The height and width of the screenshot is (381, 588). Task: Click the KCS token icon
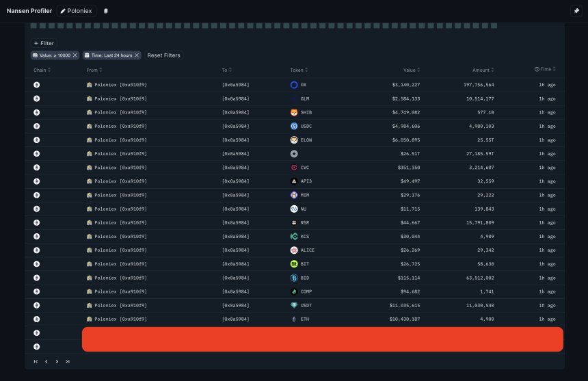pos(294,236)
